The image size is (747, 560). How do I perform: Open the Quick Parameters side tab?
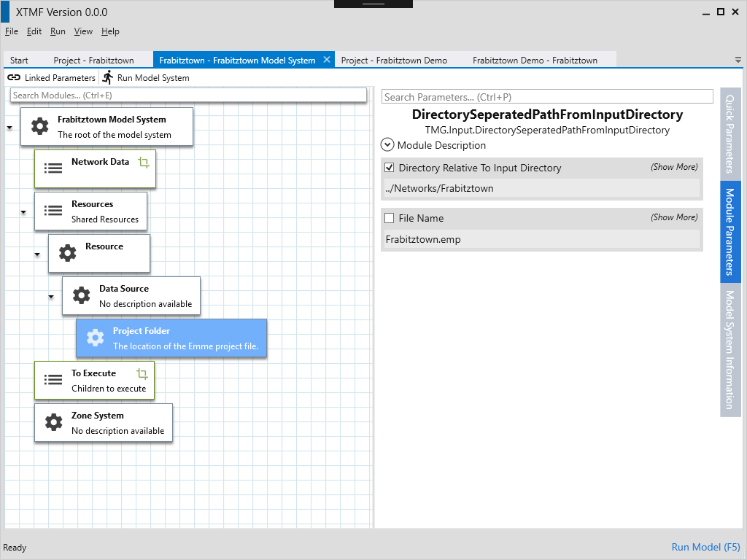coord(729,134)
